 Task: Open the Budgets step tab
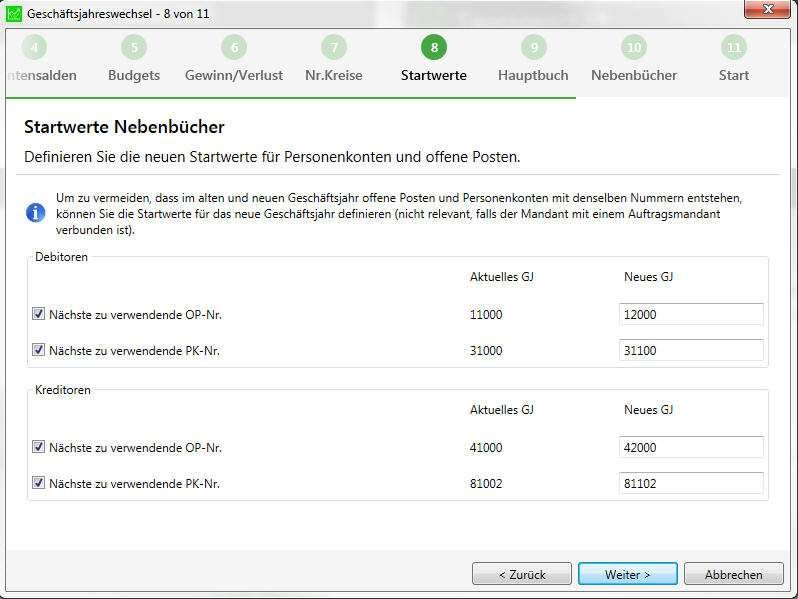pos(134,75)
